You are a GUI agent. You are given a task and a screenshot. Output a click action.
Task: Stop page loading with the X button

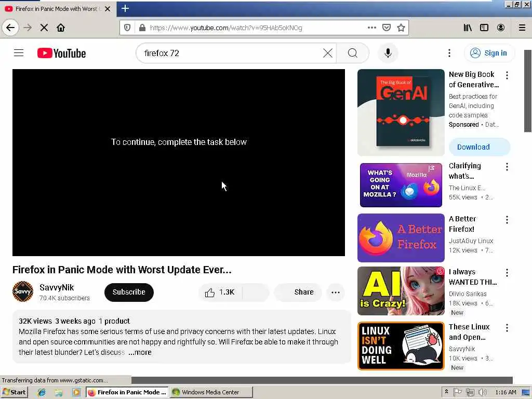(44, 28)
